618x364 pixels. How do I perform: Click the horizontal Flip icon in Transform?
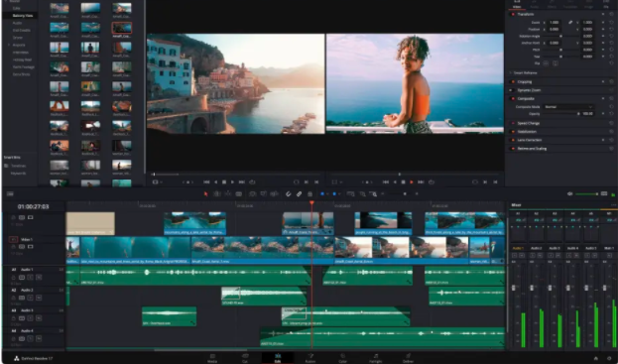coord(547,63)
